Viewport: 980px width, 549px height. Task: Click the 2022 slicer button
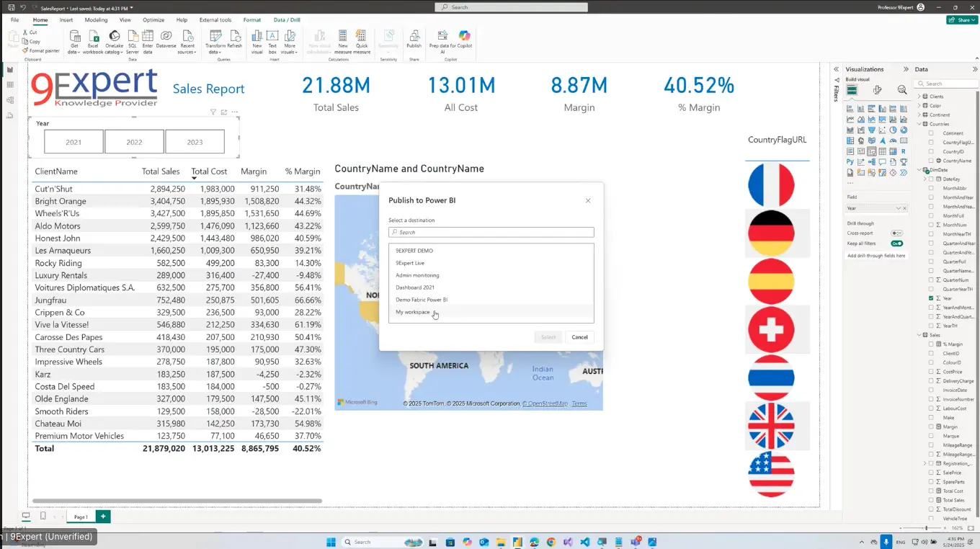pos(134,142)
